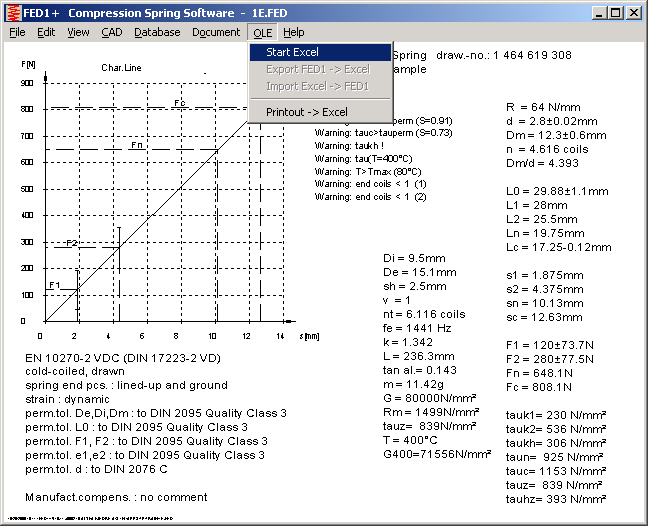Click the 'taukh= 306 N/mm²' text
This screenshot has height=526, width=648.
click(556, 443)
